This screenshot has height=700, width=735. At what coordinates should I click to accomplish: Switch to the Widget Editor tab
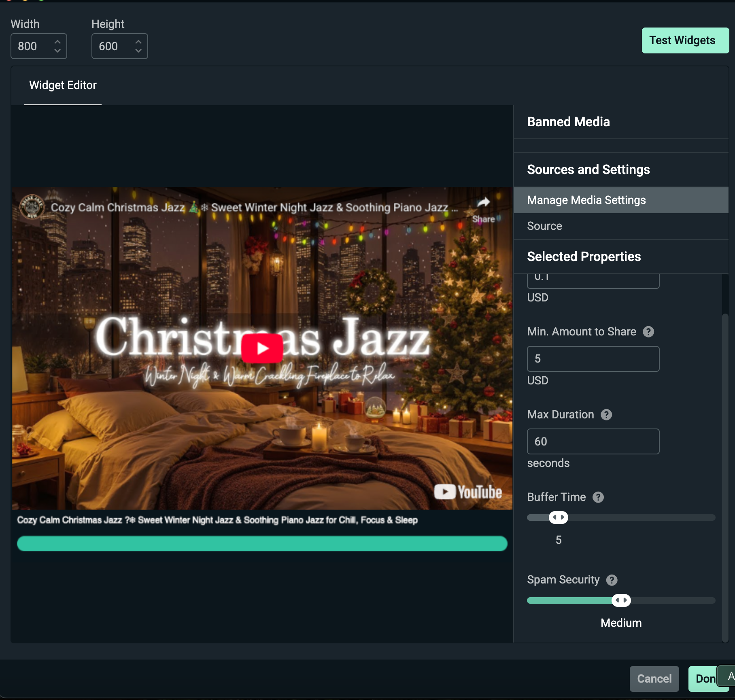pos(63,85)
